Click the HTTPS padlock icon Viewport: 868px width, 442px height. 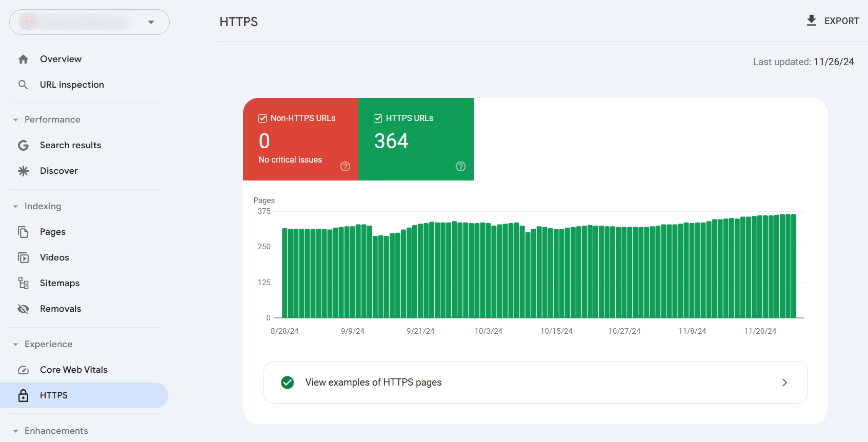(x=23, y=395)
